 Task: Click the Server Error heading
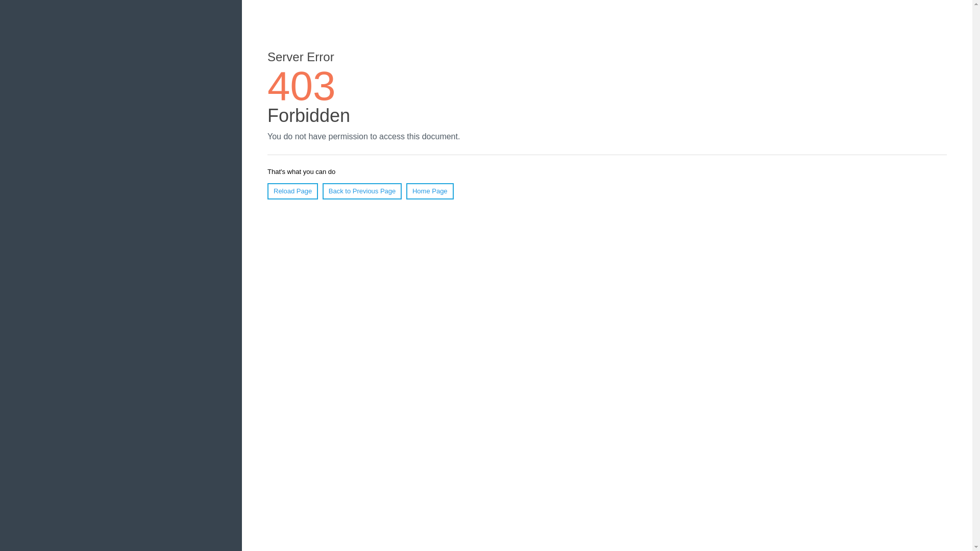click(x=301, y=57)
